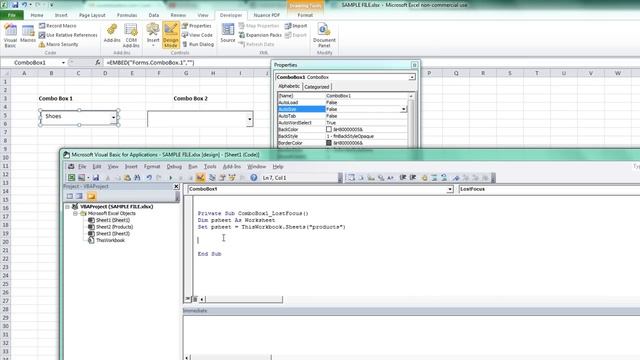Switch to the Page Layout tab

tap(92, 15)
